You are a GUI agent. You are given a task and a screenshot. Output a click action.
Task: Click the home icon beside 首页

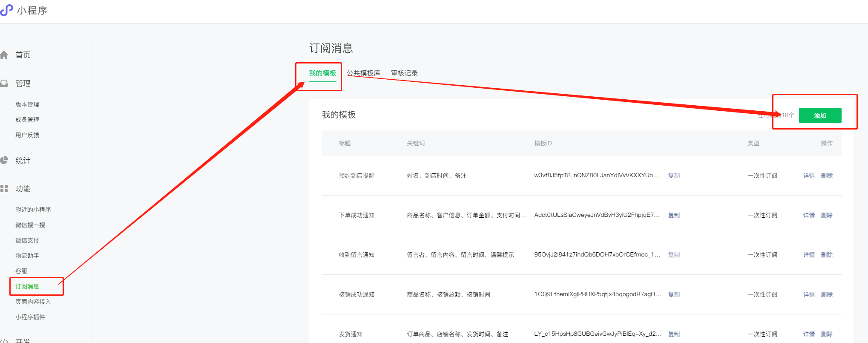tap(4, 55)
